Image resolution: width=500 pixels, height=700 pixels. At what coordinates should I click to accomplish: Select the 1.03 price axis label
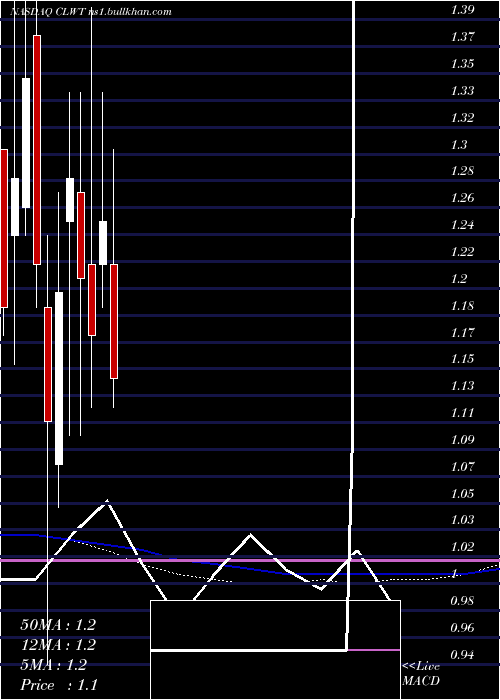pyautogui.click(x=462, y=520)
